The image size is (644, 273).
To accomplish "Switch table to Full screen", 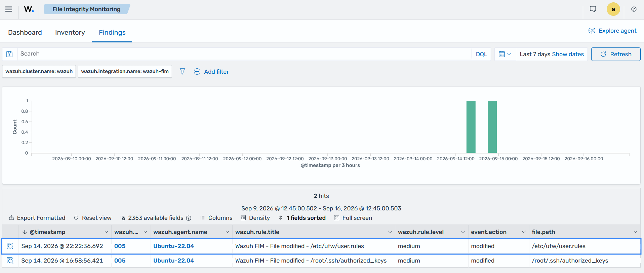I will coord(353,218).
